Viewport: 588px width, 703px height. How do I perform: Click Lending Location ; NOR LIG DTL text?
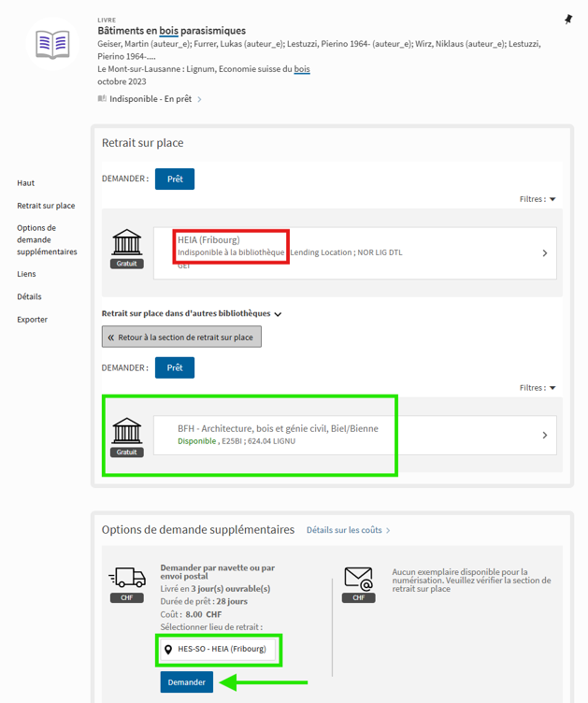(346, 252)
